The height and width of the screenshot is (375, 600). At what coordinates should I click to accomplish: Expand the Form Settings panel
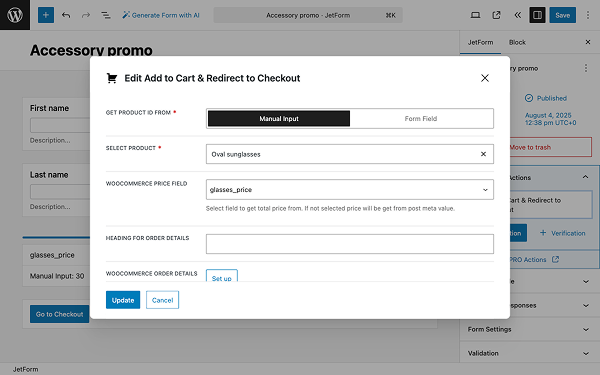pos(530,329)
